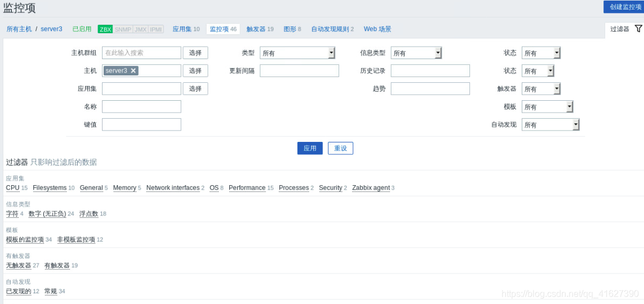Screen dimensions: 644x304
Task: Focus the 键值 input field
Action: pos(141,125)
